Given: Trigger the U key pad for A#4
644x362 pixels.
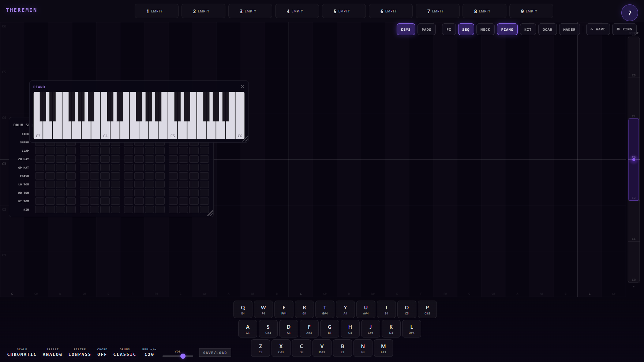Looking at the screenshot, I should point(366,309).
